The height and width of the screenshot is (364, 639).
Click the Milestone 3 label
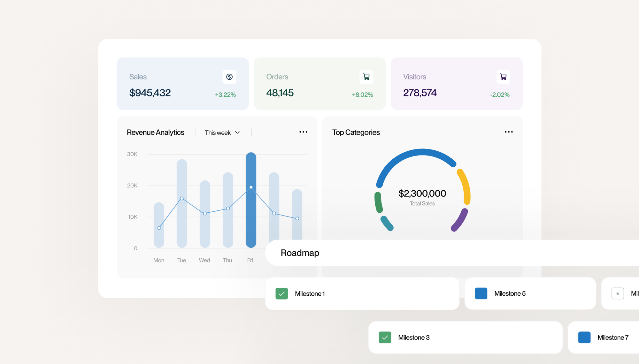coord(414,337)
